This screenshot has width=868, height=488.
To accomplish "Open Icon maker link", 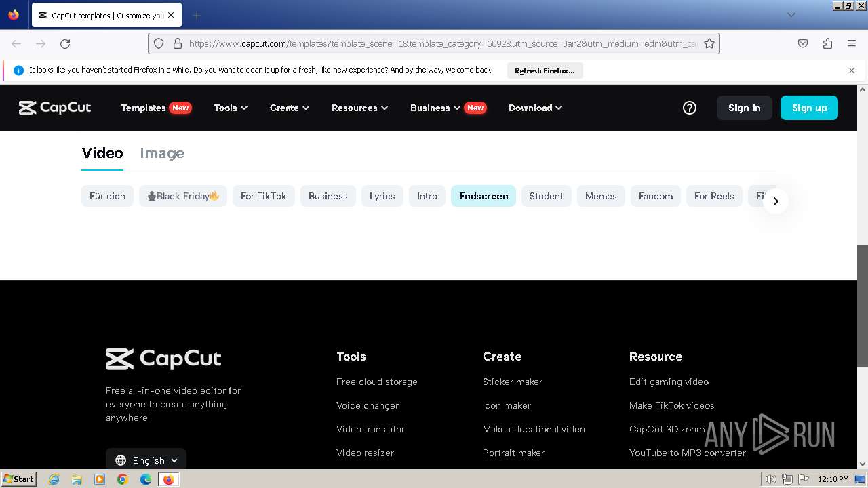I will tap(507, 405).
